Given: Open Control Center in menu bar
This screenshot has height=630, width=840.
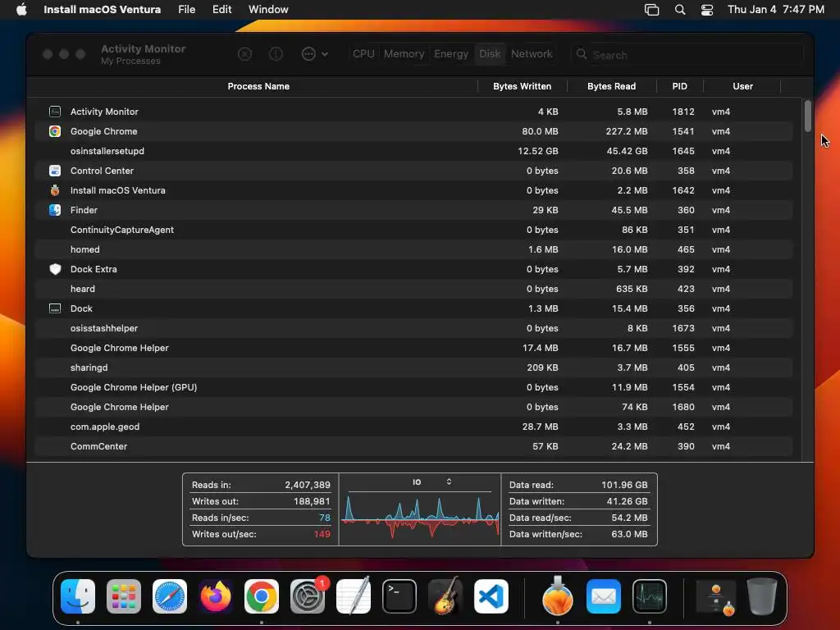Looking at the screenshot, I should click(x=707, y=10).
